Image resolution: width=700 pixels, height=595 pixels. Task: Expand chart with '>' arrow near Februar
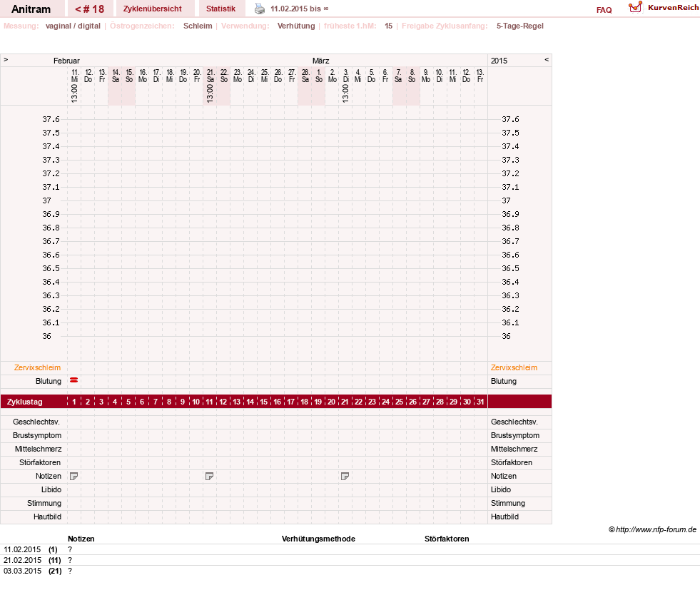tap(6, 59)
